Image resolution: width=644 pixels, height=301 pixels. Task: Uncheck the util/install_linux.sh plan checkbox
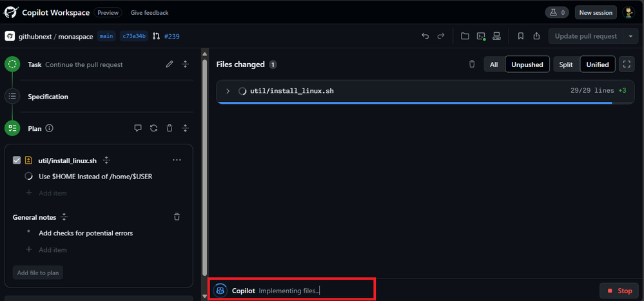[x=17, y=160]
